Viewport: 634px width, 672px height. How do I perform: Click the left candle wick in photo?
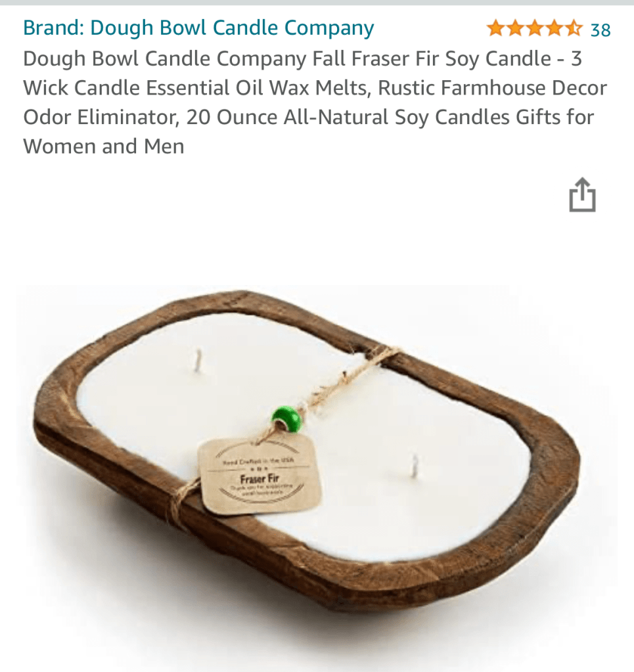pos(198,360)
